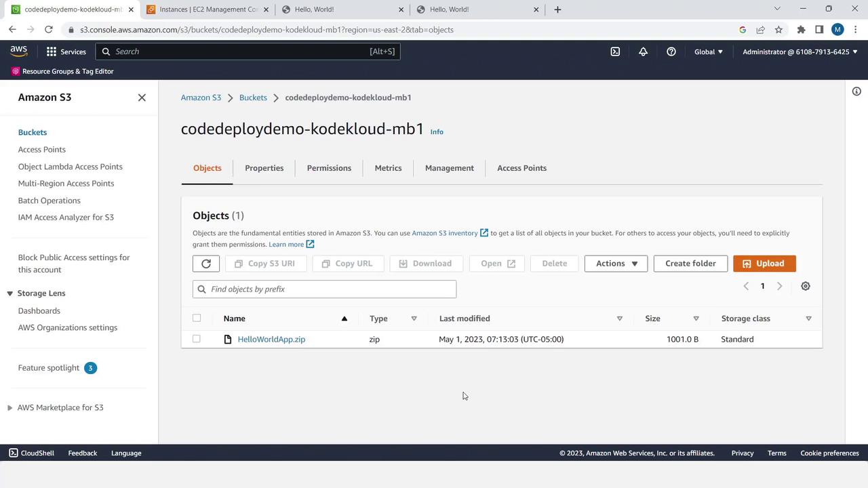Open the Amazon S3 inventory link
This screenshot has height=488, width=868.
click(450, 233)
